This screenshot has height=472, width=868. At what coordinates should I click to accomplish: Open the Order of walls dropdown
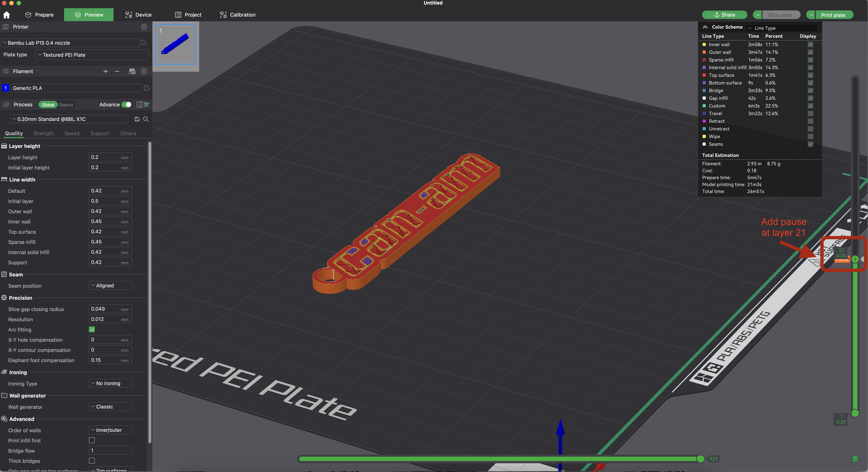[x=110, y=430]
